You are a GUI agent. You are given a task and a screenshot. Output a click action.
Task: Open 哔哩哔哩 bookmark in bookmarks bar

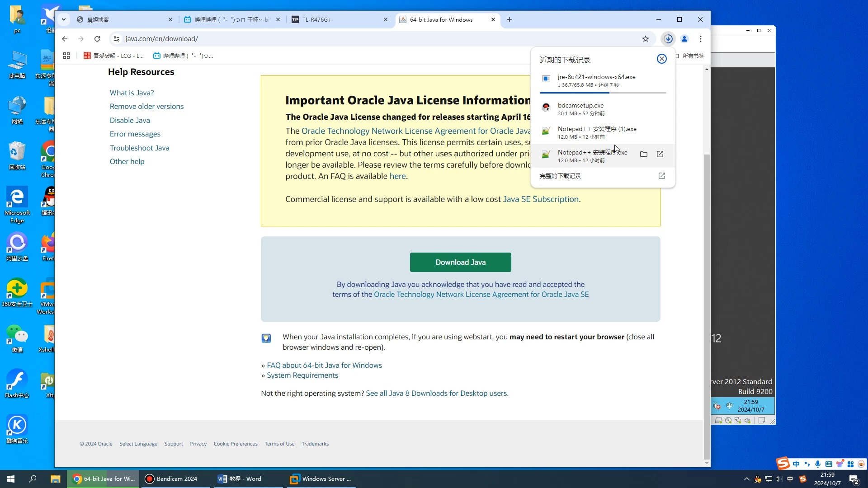click(x=183, y=56)
